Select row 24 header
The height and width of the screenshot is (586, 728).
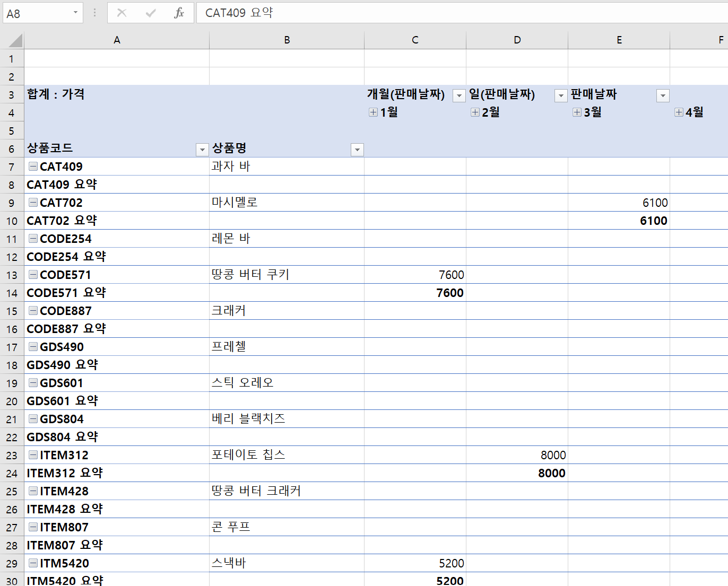click(12, 474)
